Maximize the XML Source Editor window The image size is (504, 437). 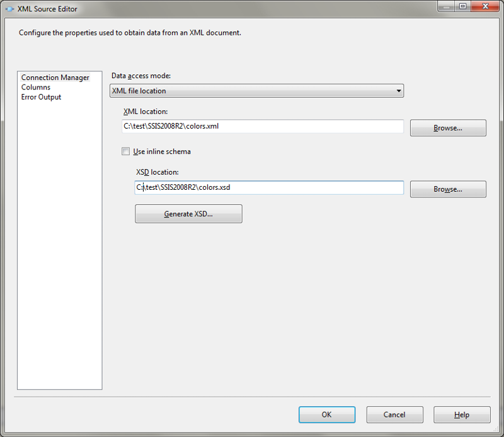click(x=462, y=6)
